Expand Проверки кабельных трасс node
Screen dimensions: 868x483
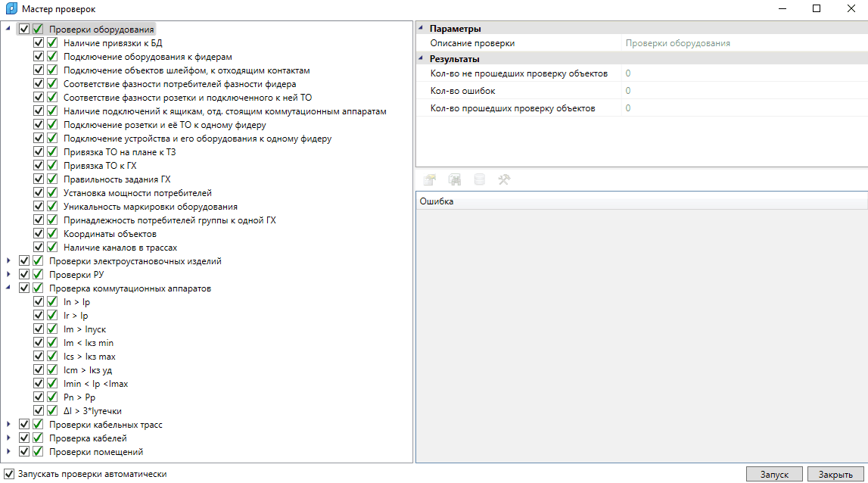coord(8,425)
